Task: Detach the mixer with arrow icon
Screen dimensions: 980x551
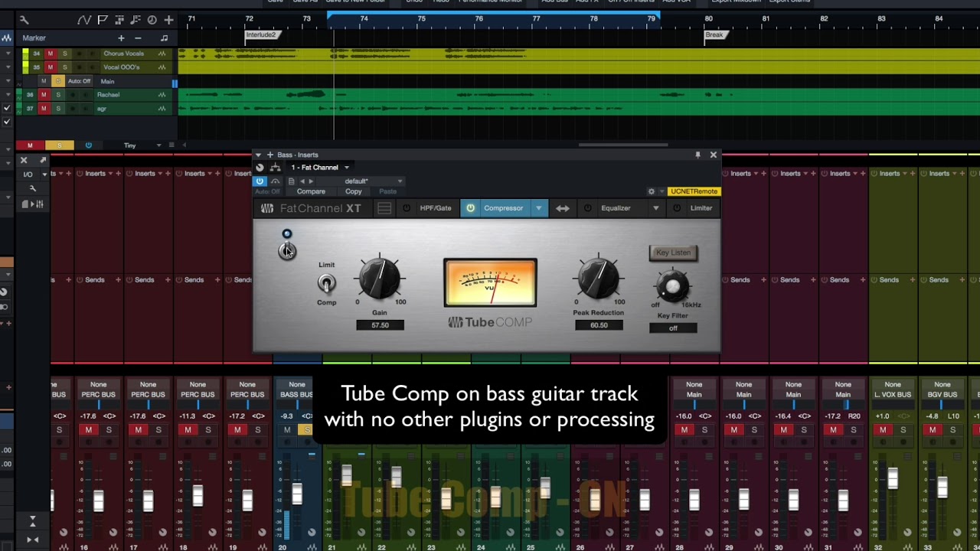Action: [43, 160]
